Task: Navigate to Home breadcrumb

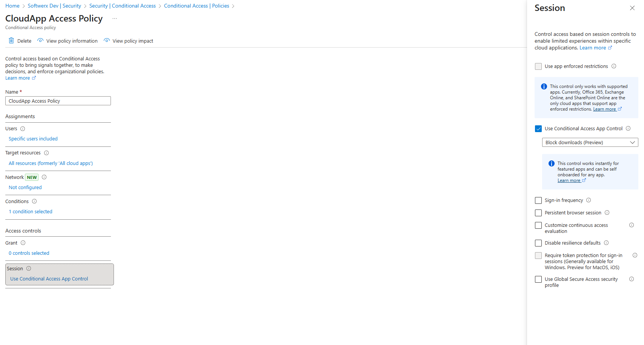Action: (12, 6)
